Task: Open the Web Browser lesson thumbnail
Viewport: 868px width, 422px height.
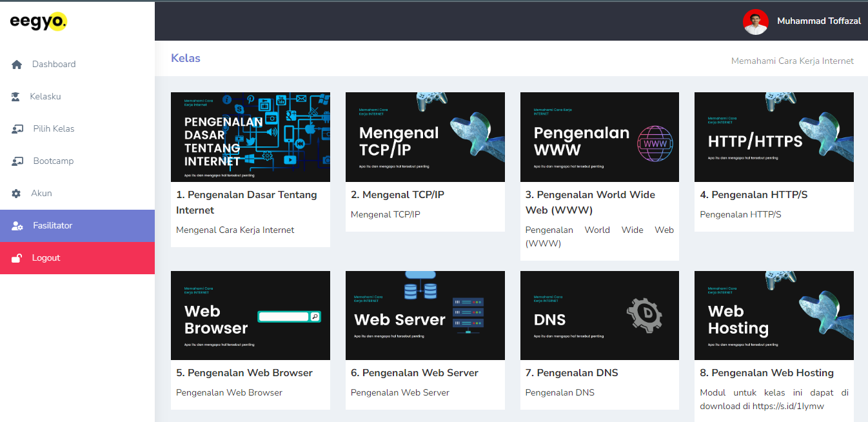Action: point(250,316)
